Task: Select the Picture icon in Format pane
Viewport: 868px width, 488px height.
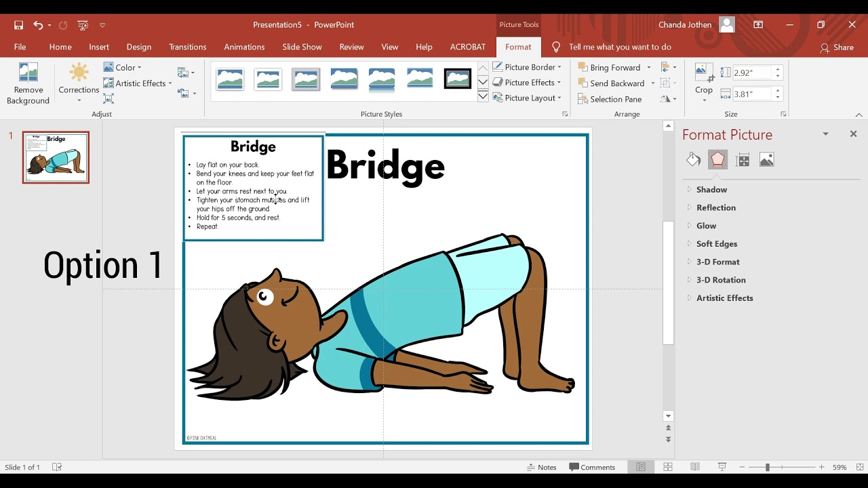Action: (767, 160)
